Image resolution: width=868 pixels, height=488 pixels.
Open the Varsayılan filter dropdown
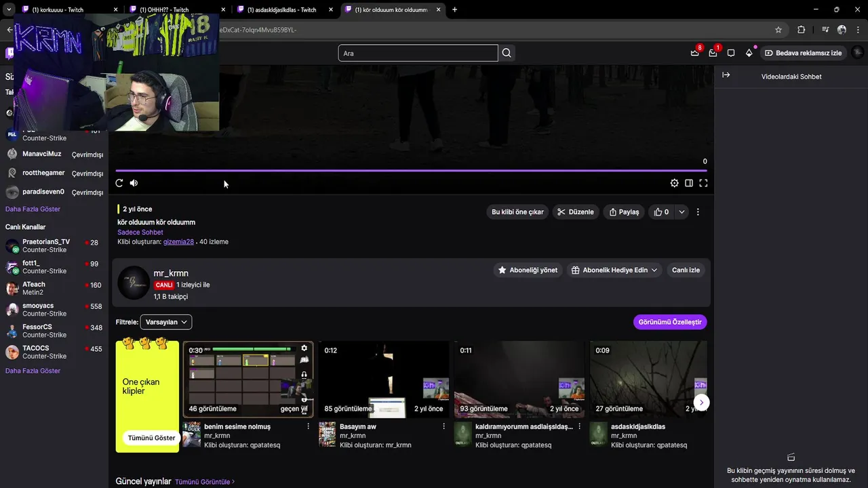click(166, 322)
